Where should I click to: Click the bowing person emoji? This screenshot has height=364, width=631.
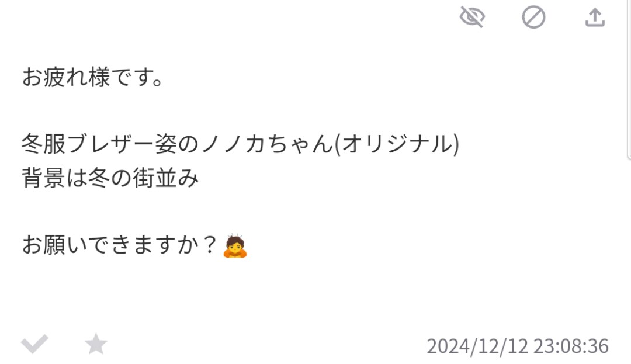235,245
